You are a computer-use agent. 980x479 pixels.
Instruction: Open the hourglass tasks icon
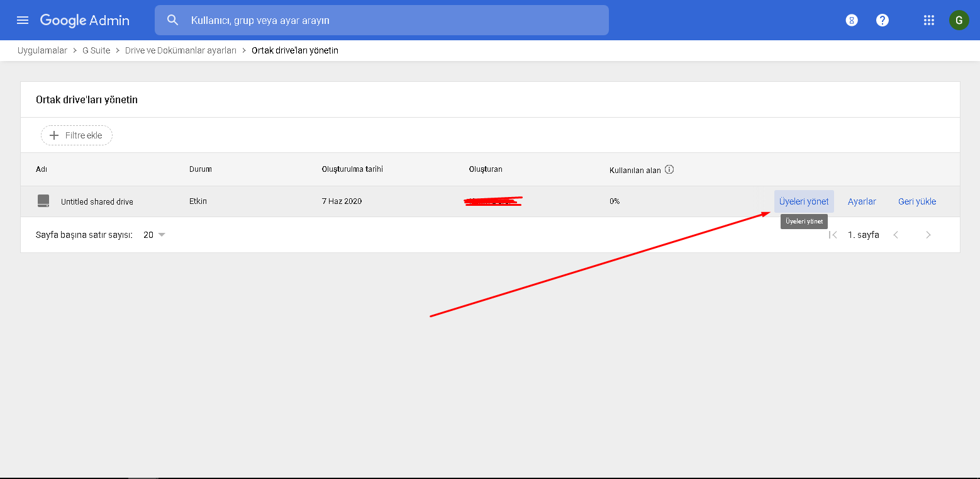coord(852,20)
